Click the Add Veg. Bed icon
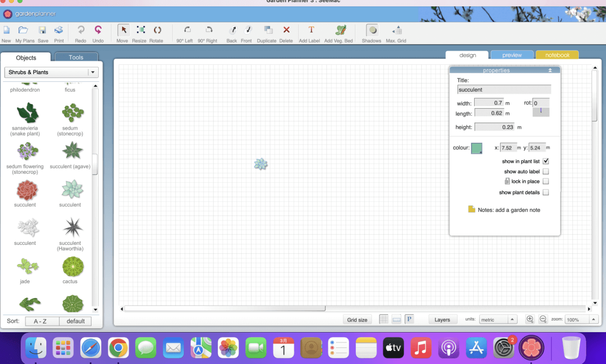606x364 pixels. click(339, 31)
